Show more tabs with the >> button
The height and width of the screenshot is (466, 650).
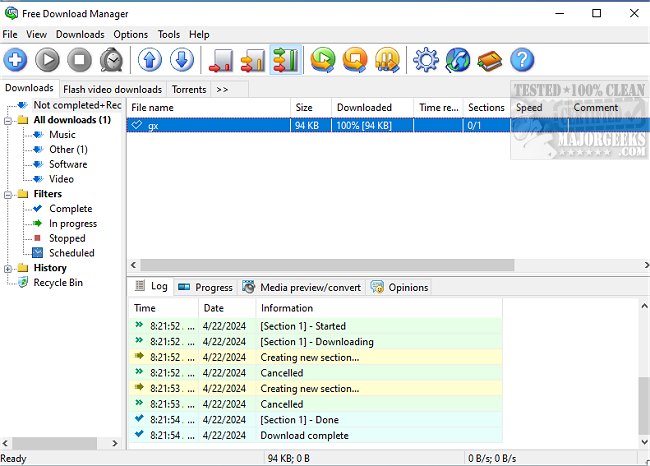(222, 89)
